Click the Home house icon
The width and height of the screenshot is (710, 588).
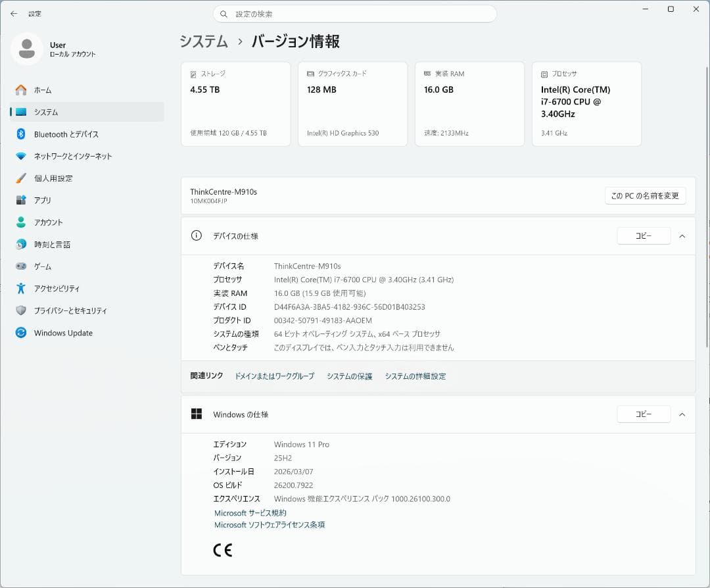point(21,89)
